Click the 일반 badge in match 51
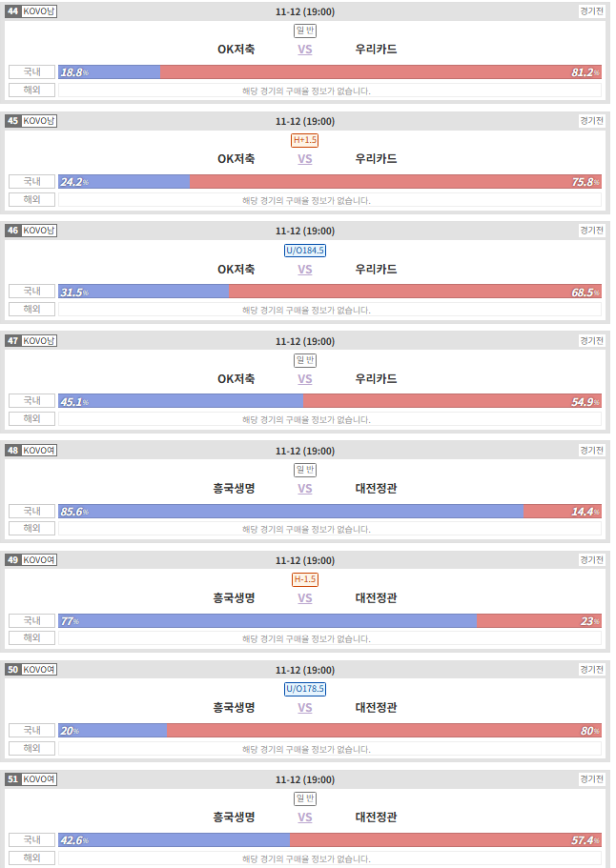 click(305, 798)
